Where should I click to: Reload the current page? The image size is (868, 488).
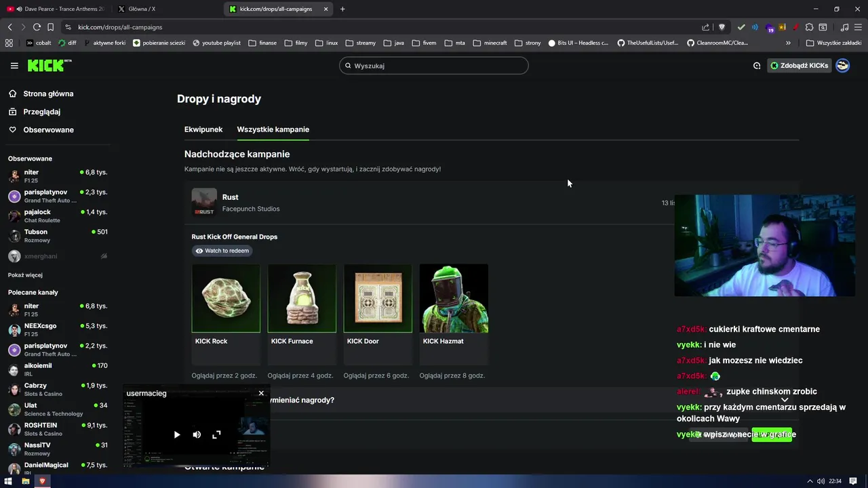(x=37, y=27)
